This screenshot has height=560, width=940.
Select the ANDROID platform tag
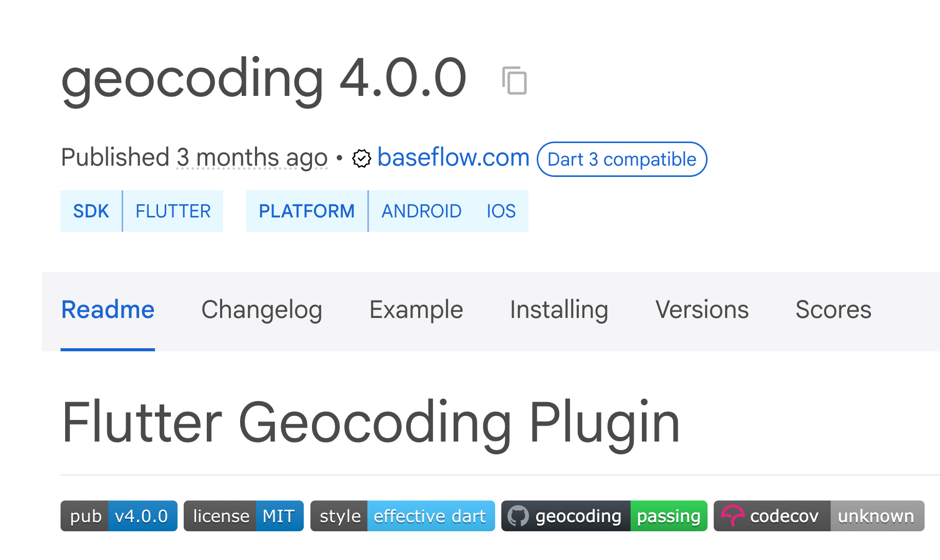tap(421, 211)
